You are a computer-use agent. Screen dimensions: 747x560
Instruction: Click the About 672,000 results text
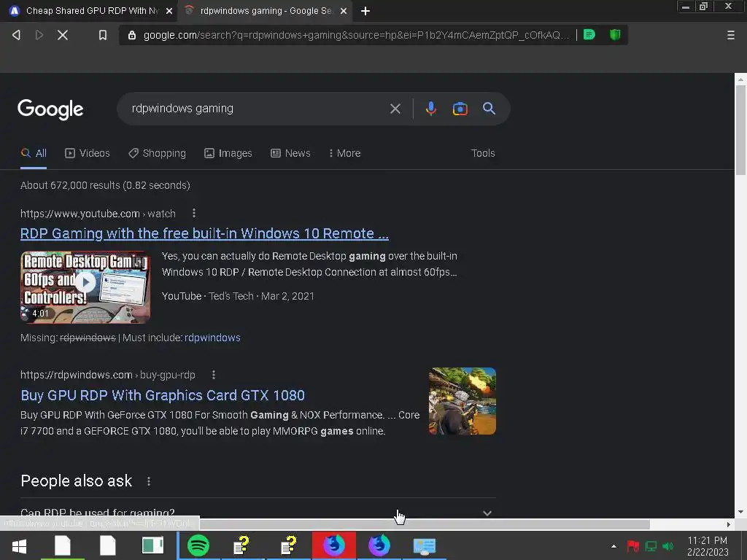pos(105,185)
